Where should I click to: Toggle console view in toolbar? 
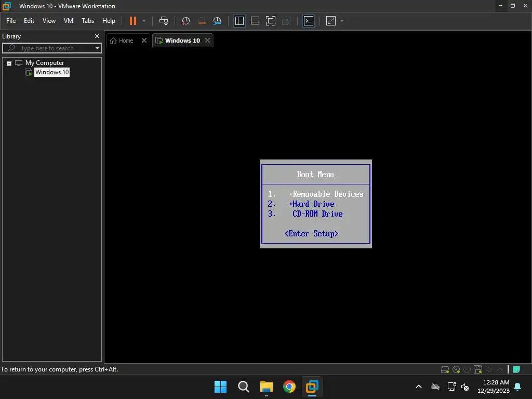point(309,21)
